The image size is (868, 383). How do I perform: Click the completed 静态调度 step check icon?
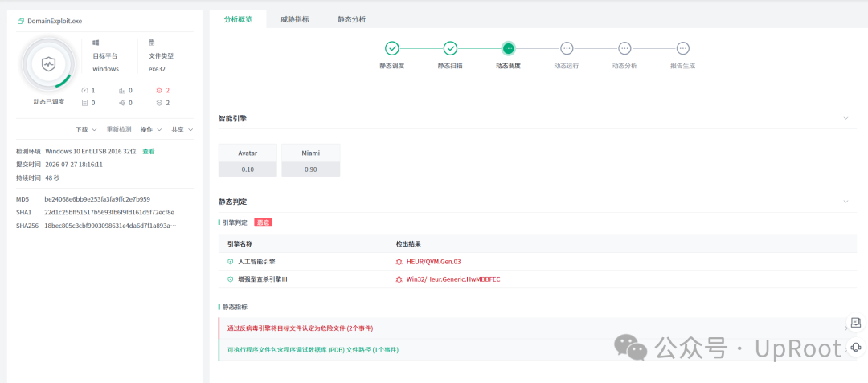392,49
